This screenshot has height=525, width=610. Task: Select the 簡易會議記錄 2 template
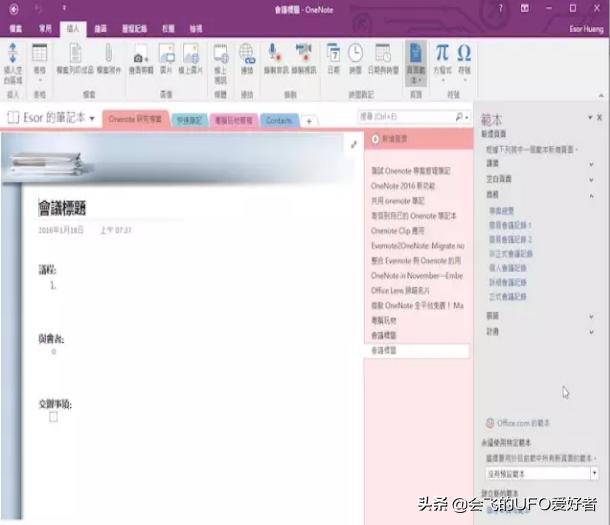tap(510, 239)
